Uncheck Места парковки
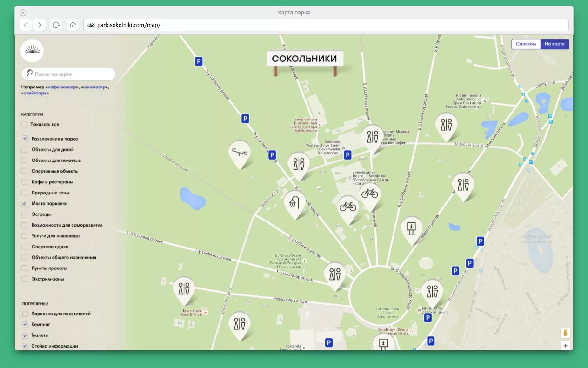 pos(24,204)
